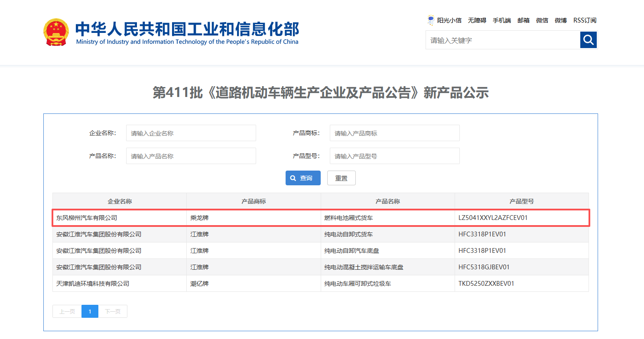The image size is (644, 339).
Task: Click the 中华人民共和国工业和信息化部 site title
Action: click(x=187, y=29)
